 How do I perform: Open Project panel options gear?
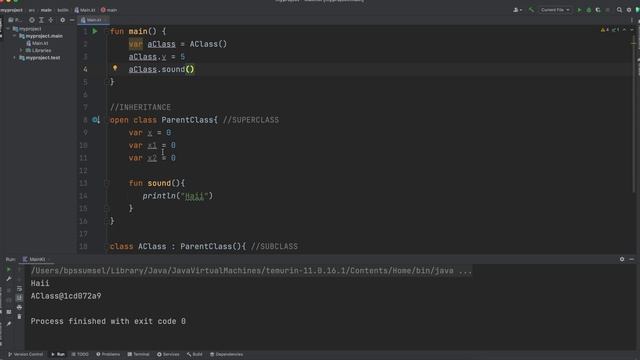pyautogui.click(x=62, y=20)
